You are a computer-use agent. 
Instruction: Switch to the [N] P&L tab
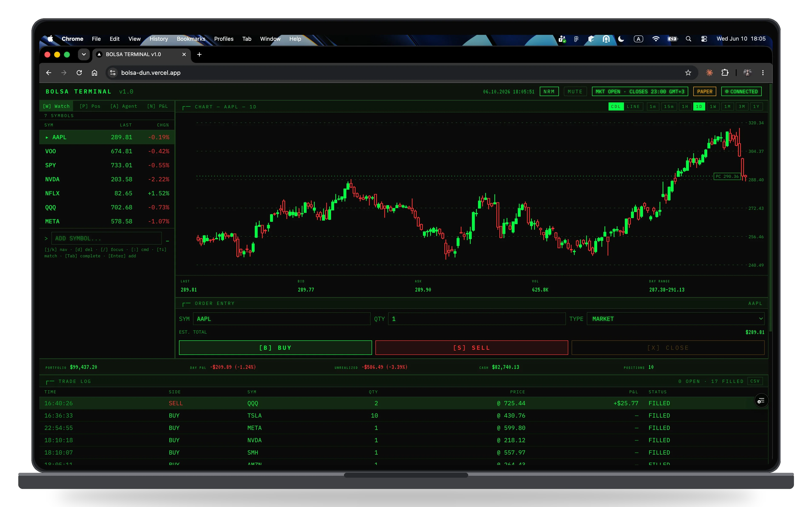157,106
